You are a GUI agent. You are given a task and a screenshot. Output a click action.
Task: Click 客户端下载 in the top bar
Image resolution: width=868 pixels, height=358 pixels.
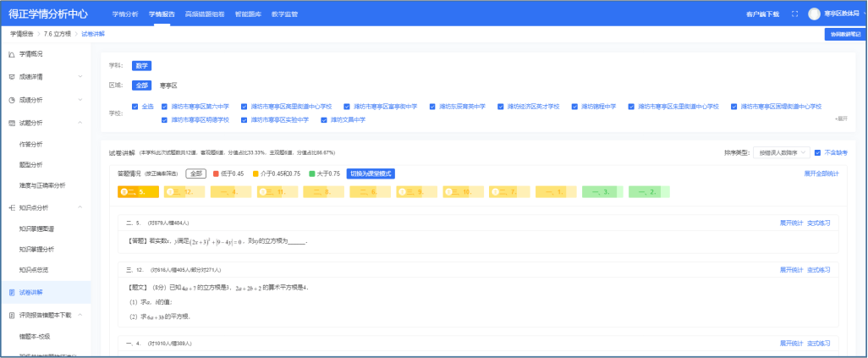pos(763,14)
